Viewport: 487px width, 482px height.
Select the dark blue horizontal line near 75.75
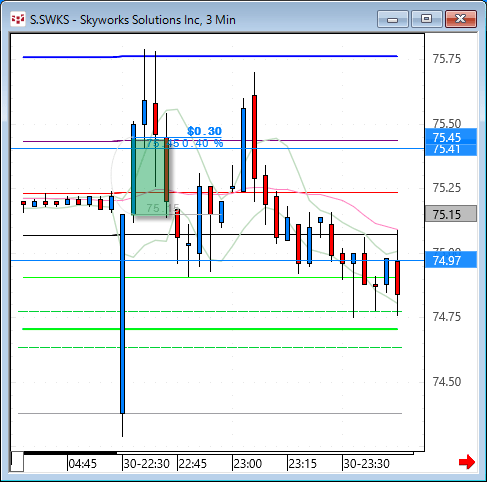[210, 56]
